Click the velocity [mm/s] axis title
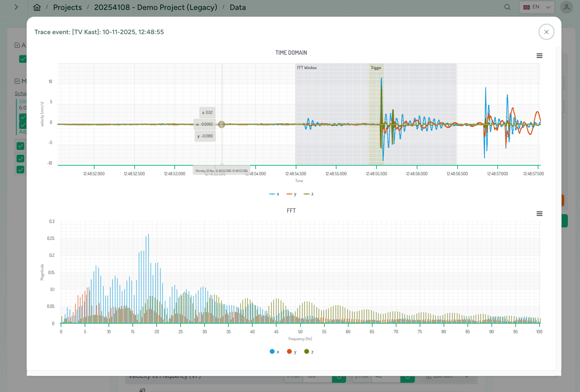580x392 pixels. coord(42,114)
